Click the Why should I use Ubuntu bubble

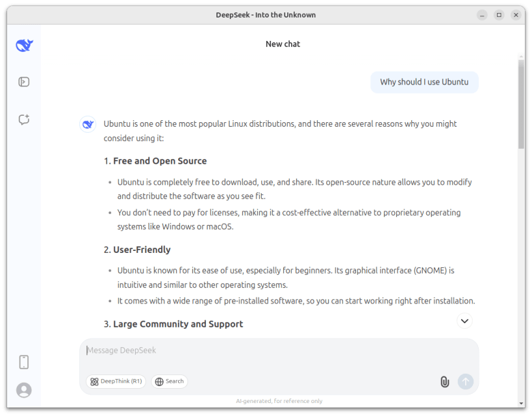[424, 82]
